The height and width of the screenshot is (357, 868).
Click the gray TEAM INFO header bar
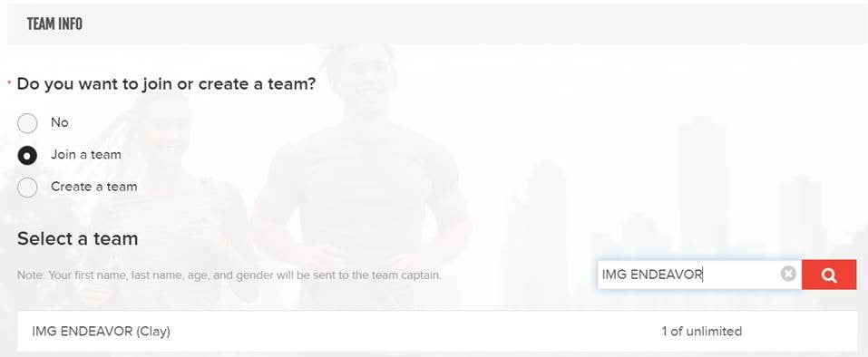437,24
